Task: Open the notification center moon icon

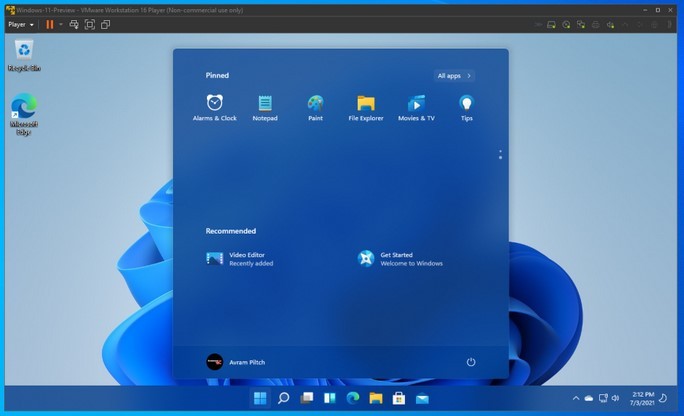Action: coord(663,398)
